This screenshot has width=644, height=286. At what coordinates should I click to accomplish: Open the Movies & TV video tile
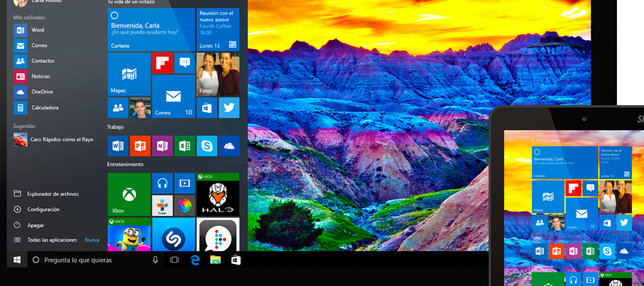click(x=184, y=184)
